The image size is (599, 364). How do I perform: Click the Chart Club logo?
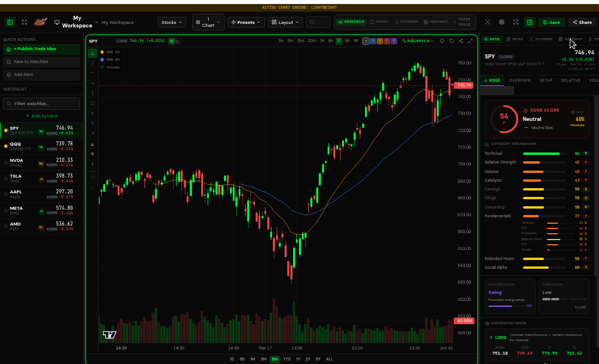tap(40, 22)
